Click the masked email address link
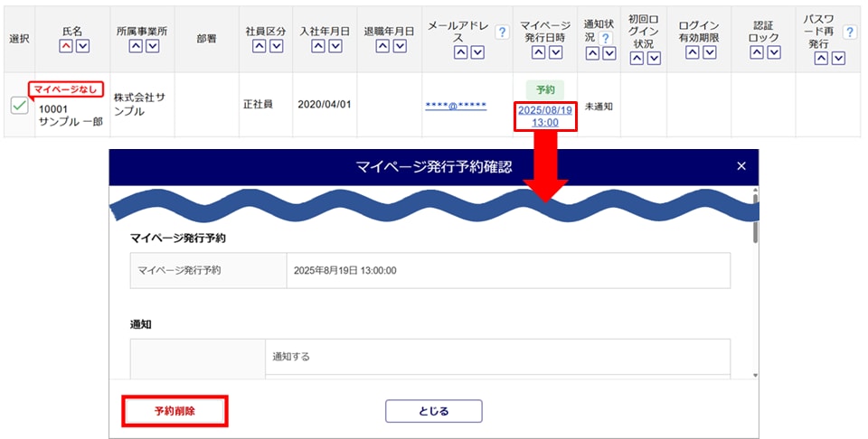This screenshot has height=439, width=868. (x=456, y=106)
